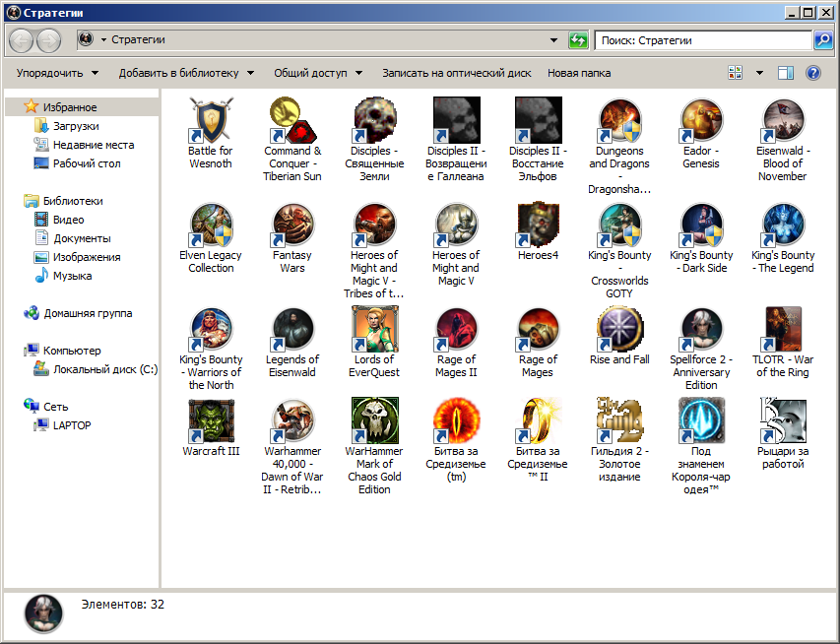This screenshot has width=840, height=644.
Task: Select the Rise and Fall shortcut
Action: (619, 336)
